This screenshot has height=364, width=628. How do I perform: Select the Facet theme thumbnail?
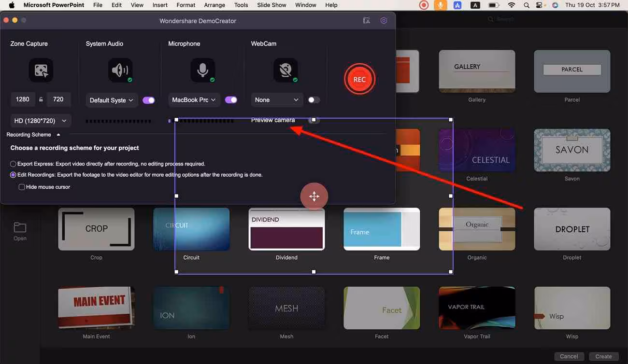(382, 308)
